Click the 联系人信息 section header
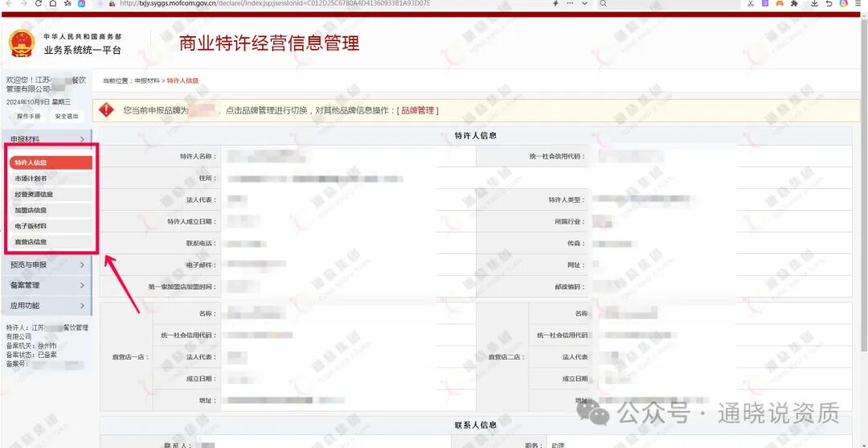Image resolution: width=868 pixels, height=448 pixels. 475,425
